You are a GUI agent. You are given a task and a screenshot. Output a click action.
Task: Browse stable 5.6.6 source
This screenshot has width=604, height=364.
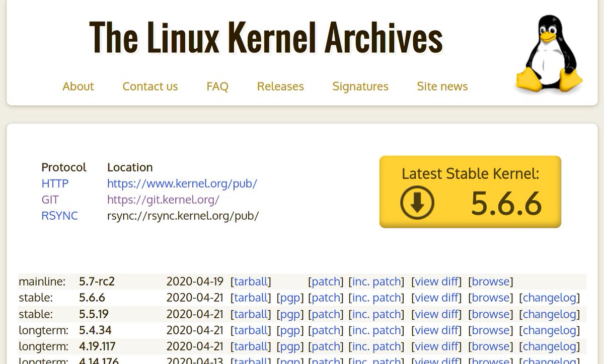coord(491,298)
